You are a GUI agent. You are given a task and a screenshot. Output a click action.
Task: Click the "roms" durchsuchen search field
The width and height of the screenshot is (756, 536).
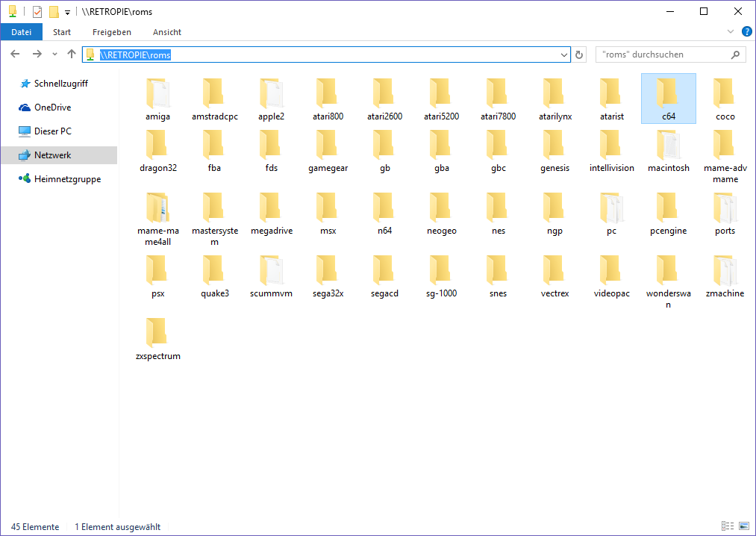661,54
